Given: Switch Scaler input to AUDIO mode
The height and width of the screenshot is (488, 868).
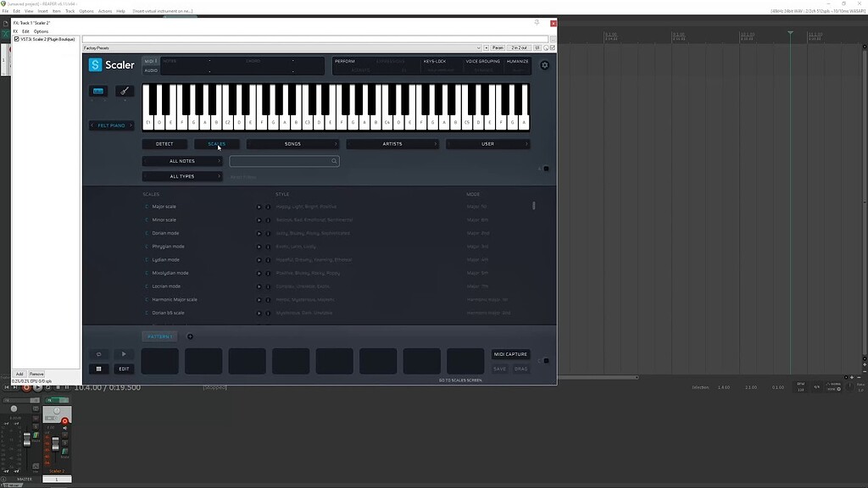Looking at the screenshot, I should tap(151, 70).
